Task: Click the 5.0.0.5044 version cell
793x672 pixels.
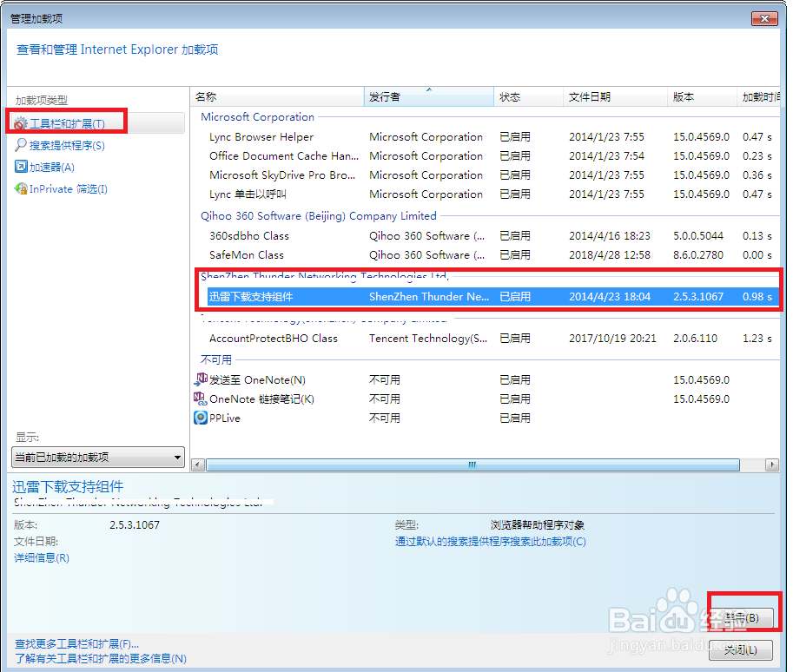Action: coord(698,236)
